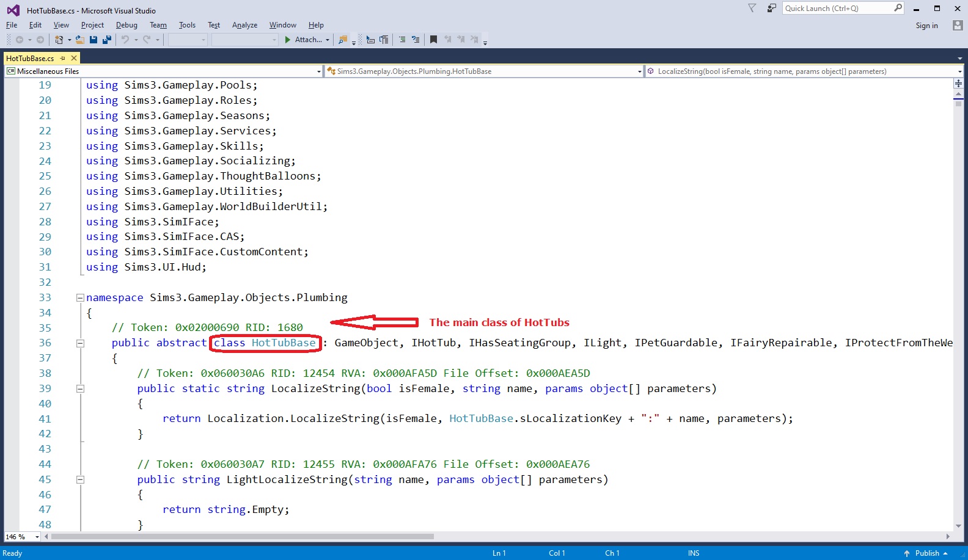This screenshot has width=968, height=560.
Task: Click the green Start debugging play icon
Action: tap(288, 40)
